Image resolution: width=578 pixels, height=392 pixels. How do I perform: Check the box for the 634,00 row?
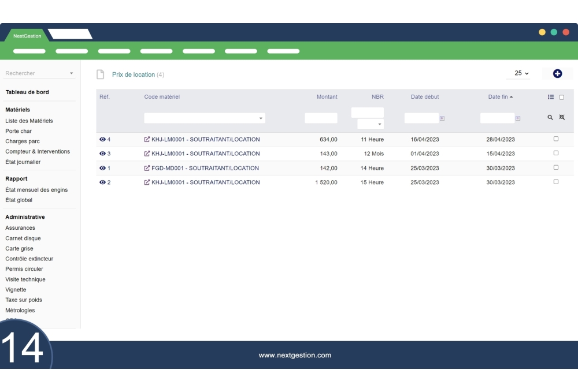(556, 139)
